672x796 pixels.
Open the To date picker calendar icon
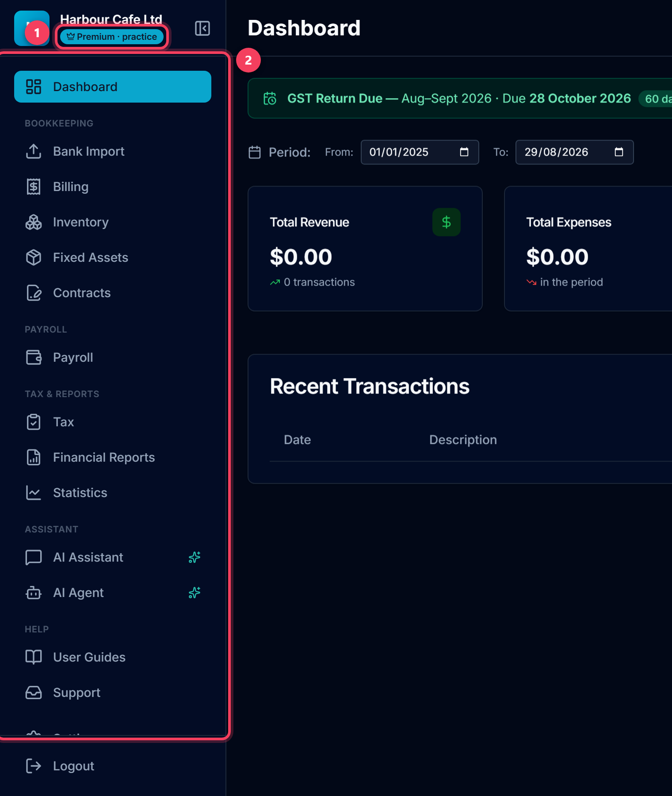click(x=619, y=152)
